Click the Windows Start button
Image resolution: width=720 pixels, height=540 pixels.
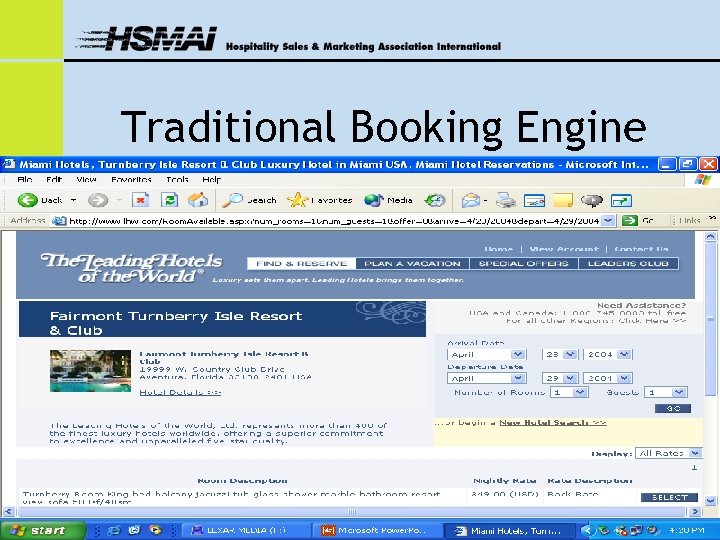42,530
